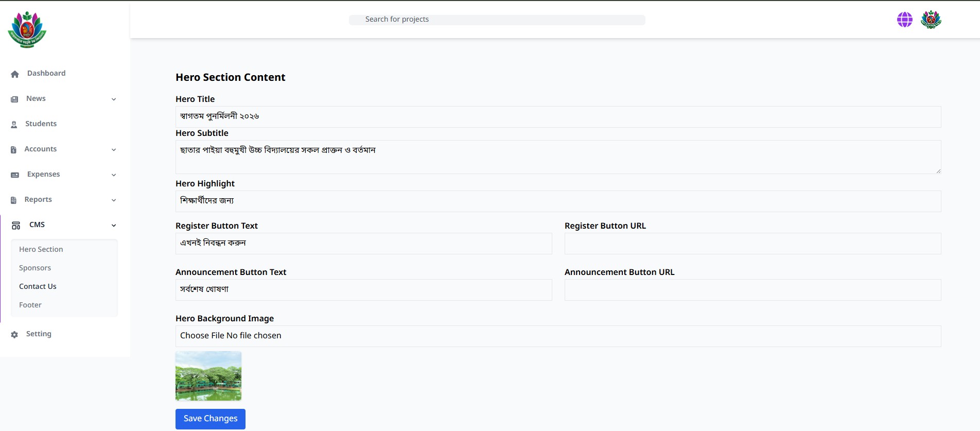Image resolution: width=980 pixels, height=431 pixels.
Task: Focus the Register Button URL field
Action: [752, 244]
